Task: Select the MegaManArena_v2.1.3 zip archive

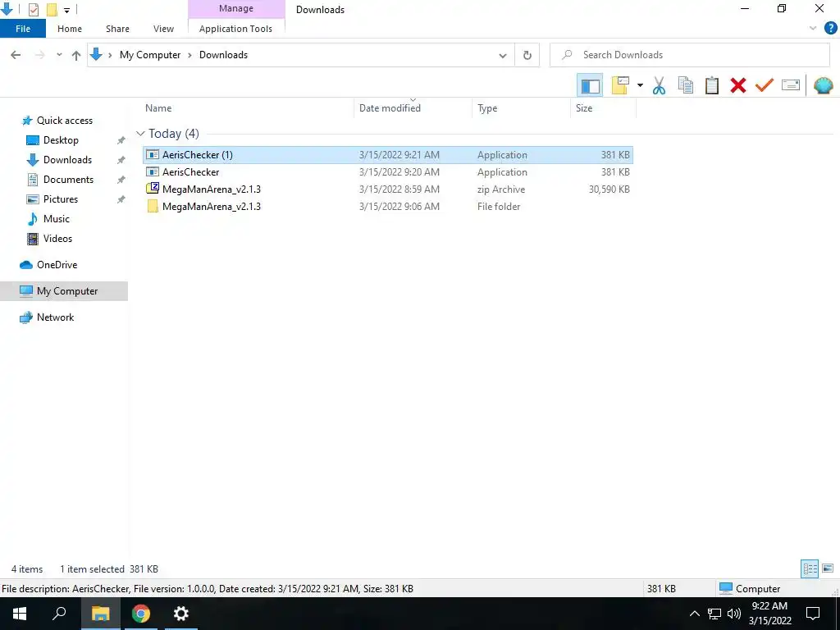Action: 388,189
